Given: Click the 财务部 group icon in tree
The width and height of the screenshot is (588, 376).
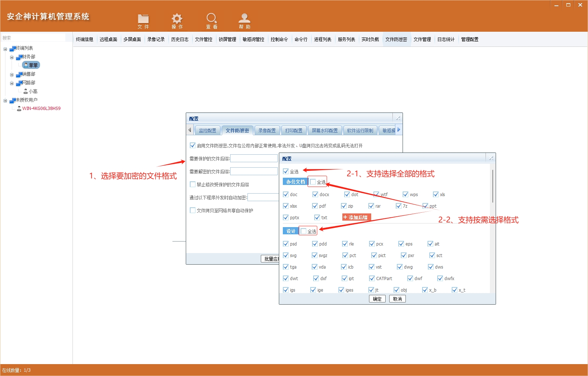Looking at the screenshot, I should (x=19, y=57).
